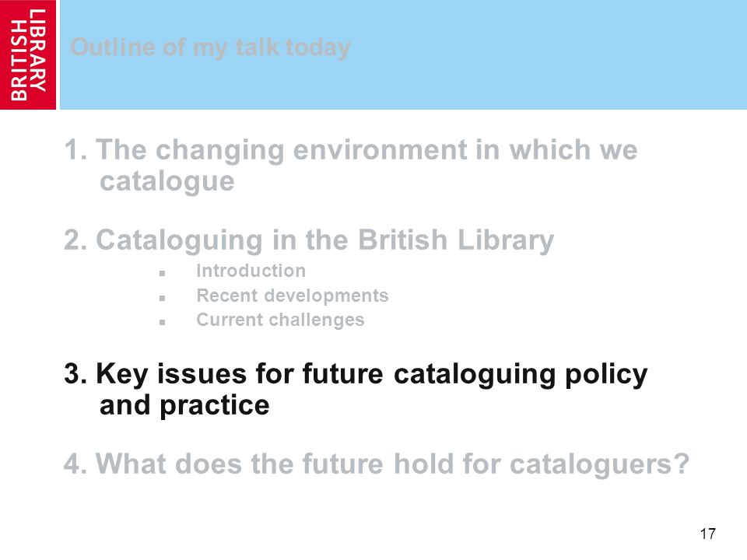
Task: Click the 'and practice' continuation line
Action: (x=184, y=406)
